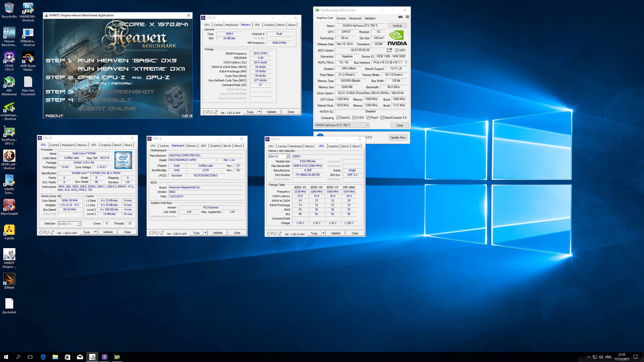Select TechPowerUp GPU-Z desktop icon
Screen dimensions: 644x362
[9, 135]
